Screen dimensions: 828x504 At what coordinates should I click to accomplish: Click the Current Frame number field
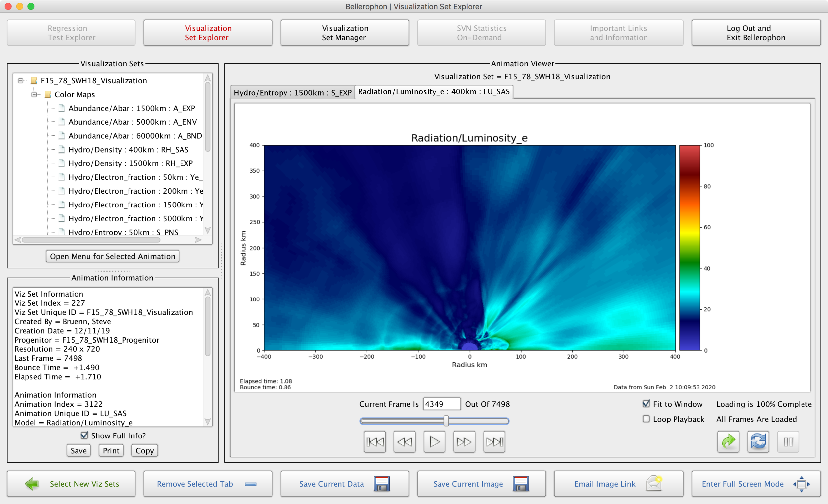[441, 404]
